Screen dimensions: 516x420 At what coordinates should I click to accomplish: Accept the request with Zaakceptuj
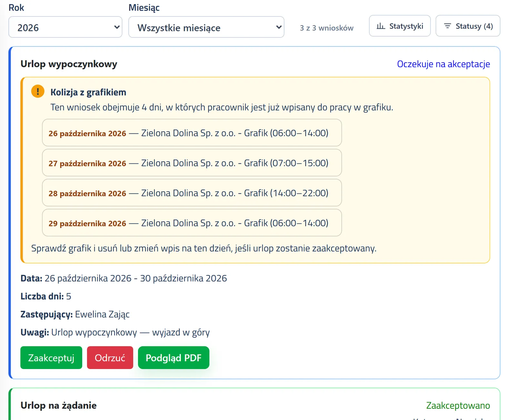tap(51, 357)
